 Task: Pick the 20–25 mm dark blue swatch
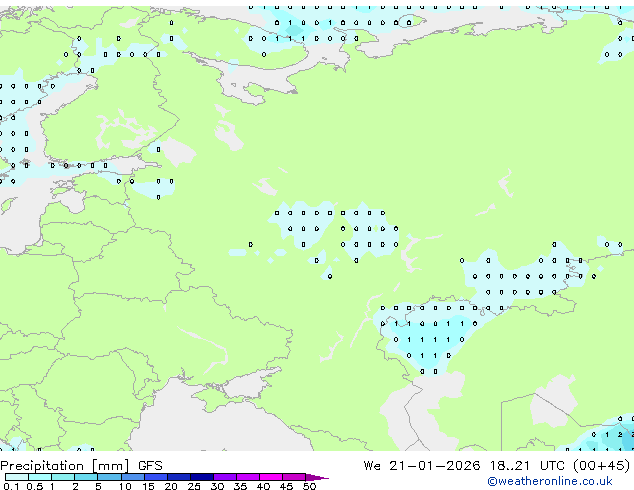pos(179,477)
